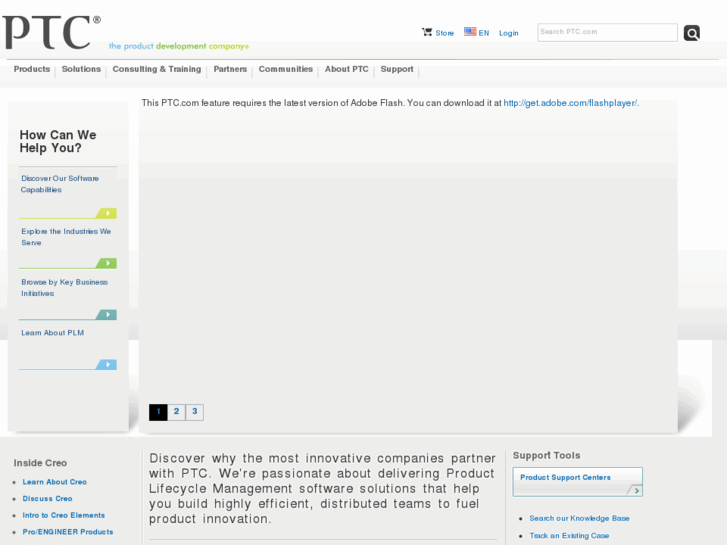This screenshot has width=727, height=545.
Task: Open the Login link
Action: click(509, 33)
